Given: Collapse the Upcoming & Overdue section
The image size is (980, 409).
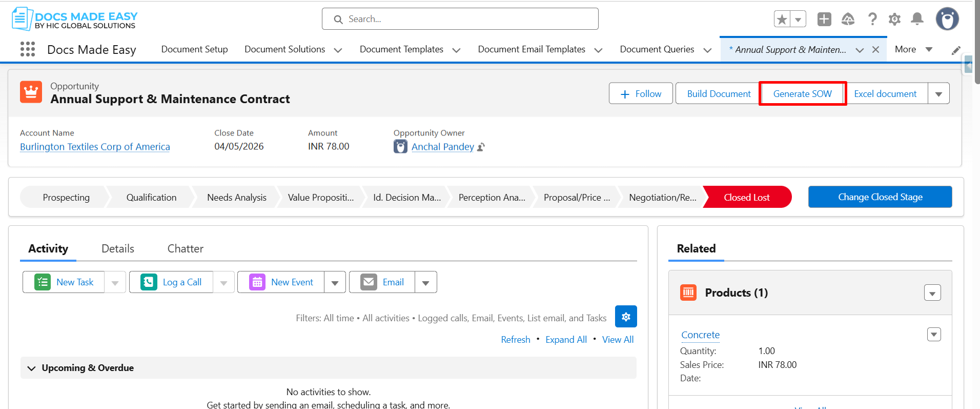Looking at the screenshot, I should pos(31,368).
